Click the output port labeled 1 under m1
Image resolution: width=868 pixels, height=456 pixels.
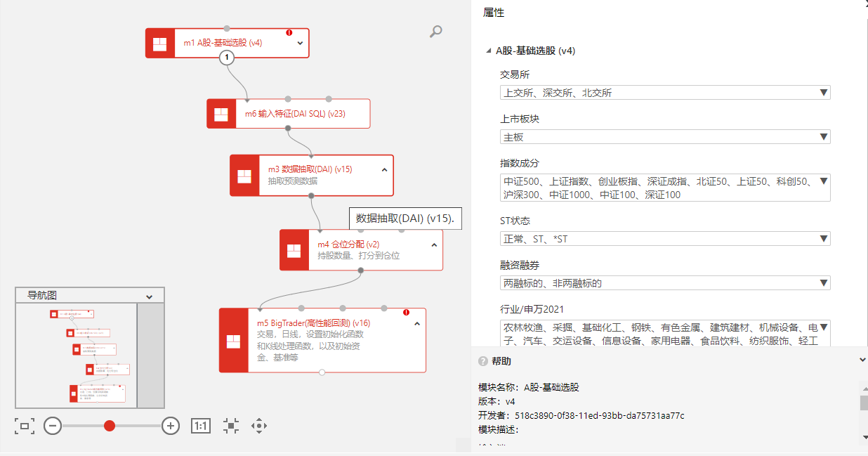click(x=227, y=58)
